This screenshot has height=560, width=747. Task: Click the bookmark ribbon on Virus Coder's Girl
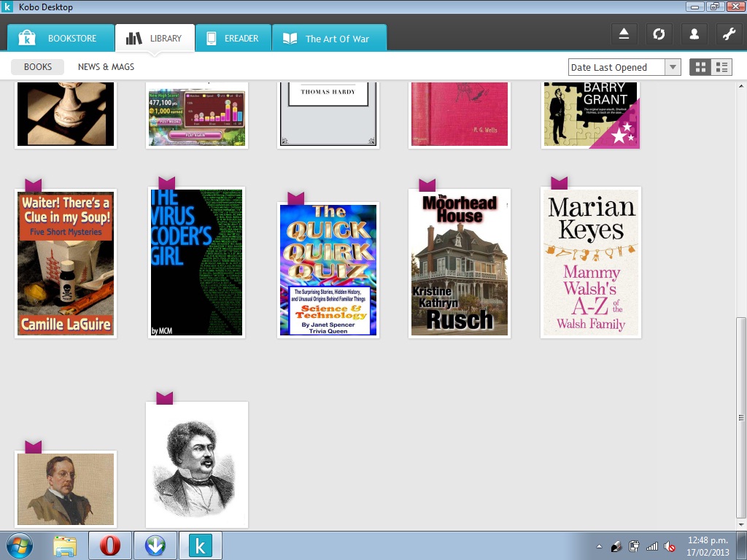tap(167, 183)
